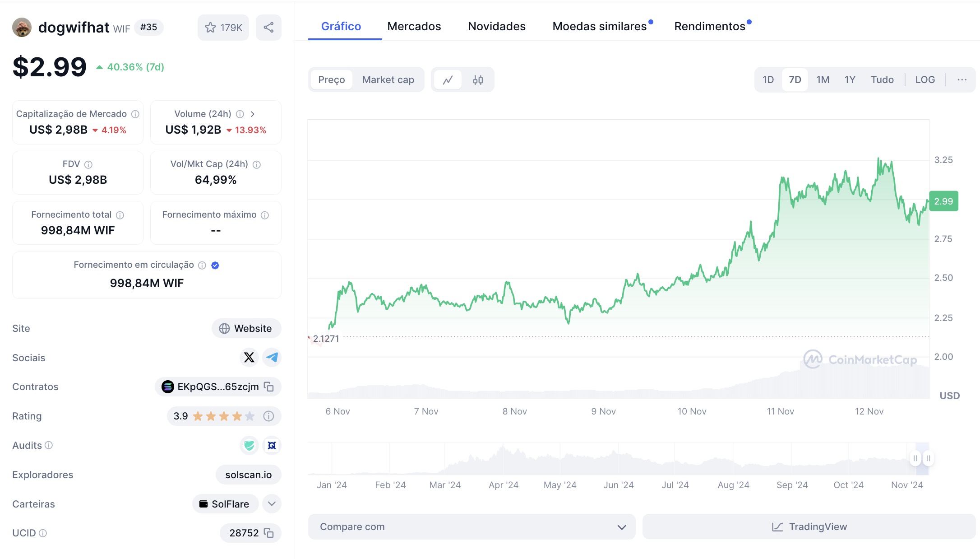Grab the right handle of range slider

click(928, 458)
